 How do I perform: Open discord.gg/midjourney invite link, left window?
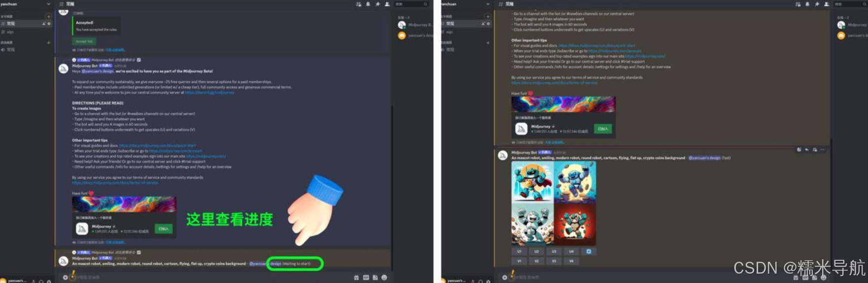209,92
